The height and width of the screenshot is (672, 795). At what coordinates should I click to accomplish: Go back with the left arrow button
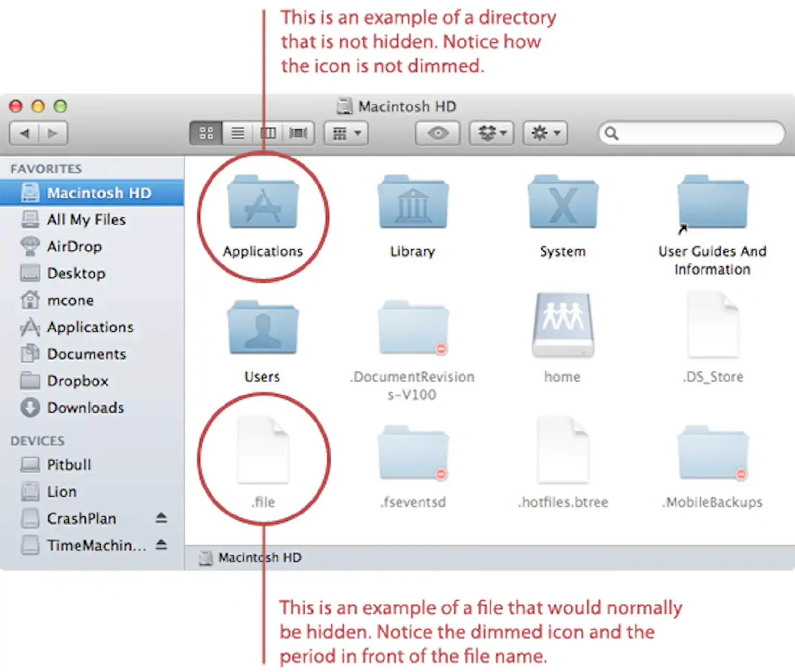[x=24, y=133]
